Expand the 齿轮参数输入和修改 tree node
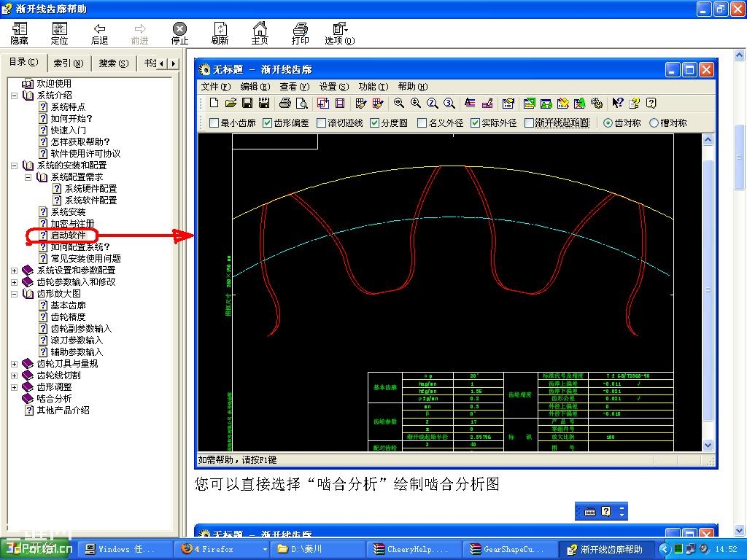The width and height of the screenshot is (747, 560). tap(15, 282)
